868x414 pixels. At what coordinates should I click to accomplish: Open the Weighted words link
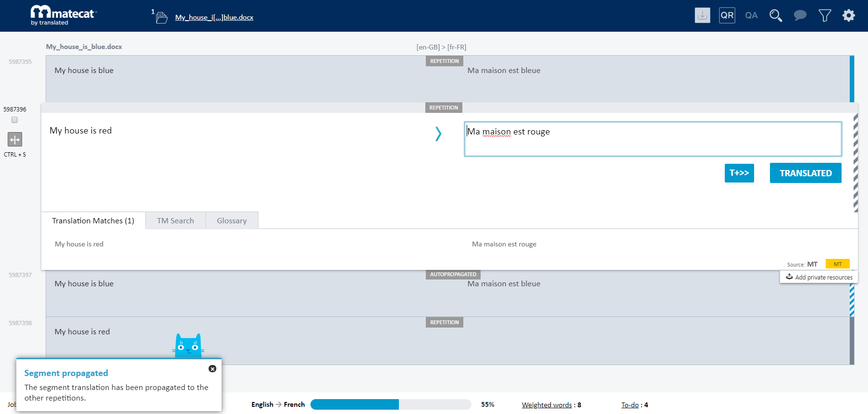(x=546, y=405)
